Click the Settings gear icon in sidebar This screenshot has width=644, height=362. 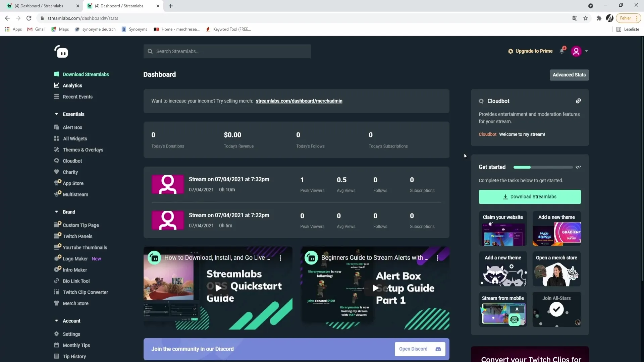coord(57,334)
